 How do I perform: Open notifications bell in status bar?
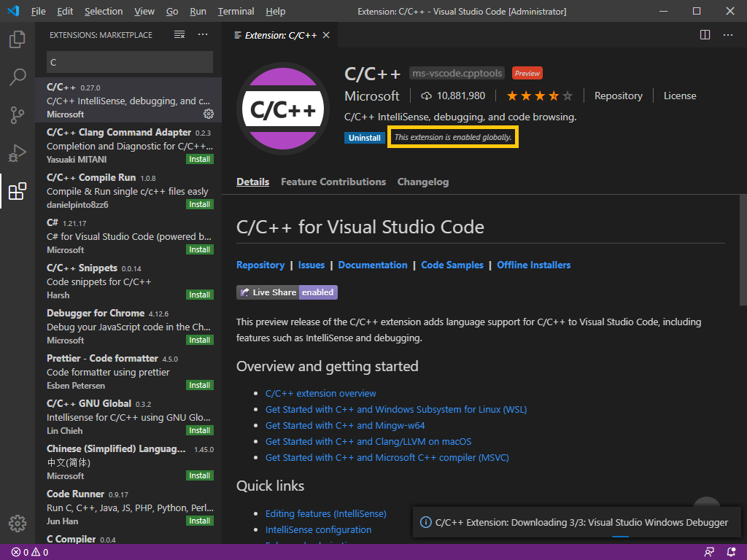click(731, 553)
